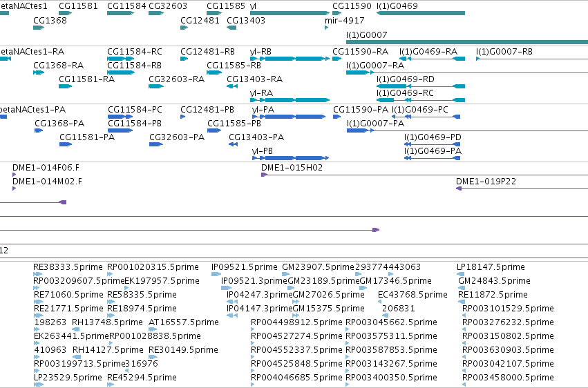Click the yl-RB transcript label

tap(260, 51)
